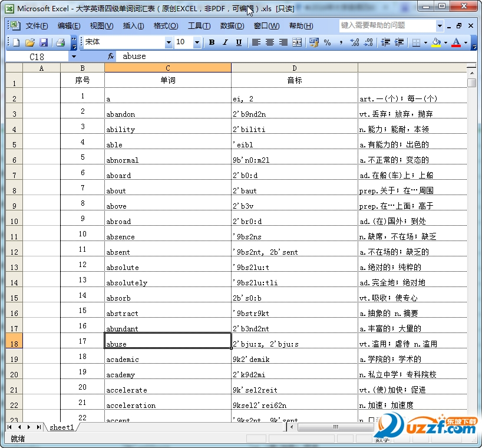Switch to the sheet1 tab
Screen dimensions: 482x448
point(61,427)
